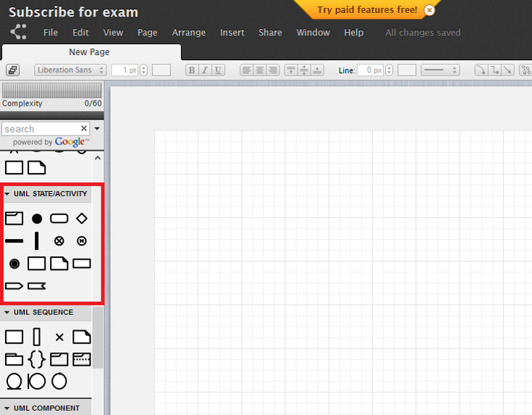Select the straight line connector style
This screenshot has height=415, width=532.
507,70
